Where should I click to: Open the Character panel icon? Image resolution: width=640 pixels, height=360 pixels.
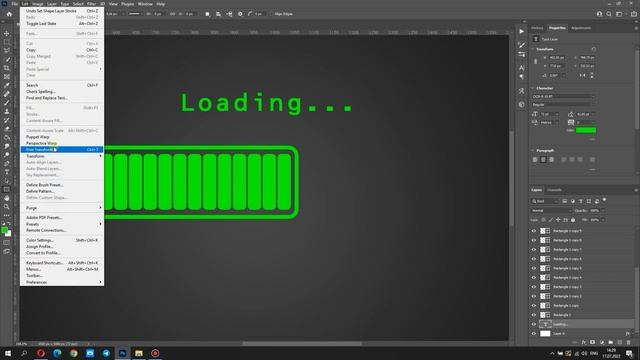[522, 68]
